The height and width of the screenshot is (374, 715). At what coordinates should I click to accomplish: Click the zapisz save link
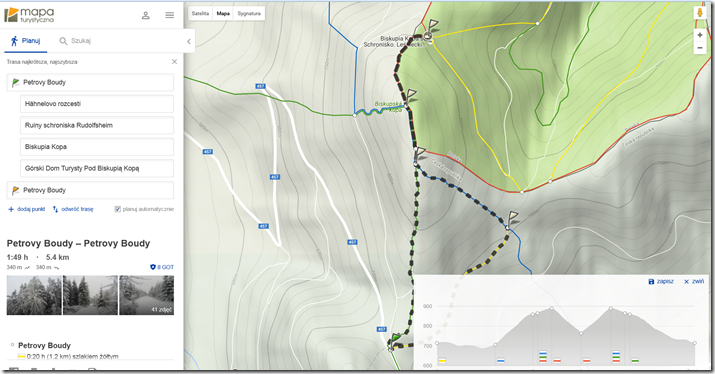661,281
